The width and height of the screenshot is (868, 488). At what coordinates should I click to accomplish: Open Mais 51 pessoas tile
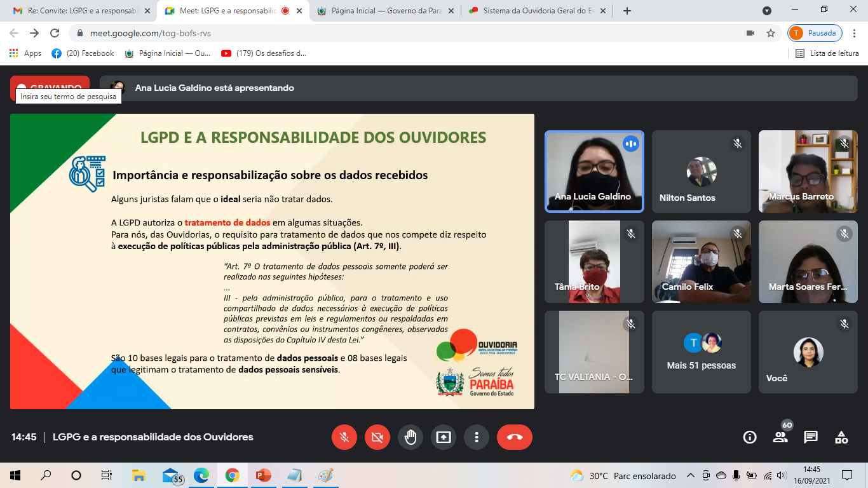coord(702,352)
